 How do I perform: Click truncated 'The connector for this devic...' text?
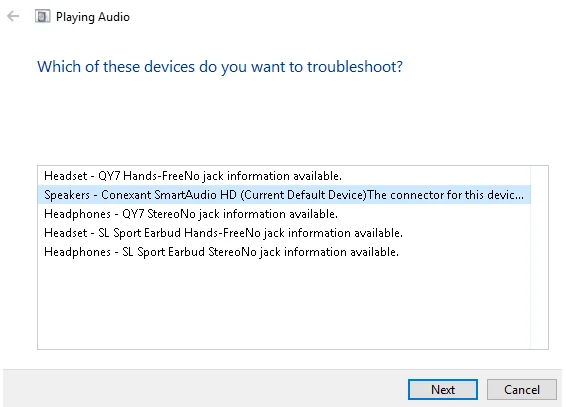[x=445, y=195]
